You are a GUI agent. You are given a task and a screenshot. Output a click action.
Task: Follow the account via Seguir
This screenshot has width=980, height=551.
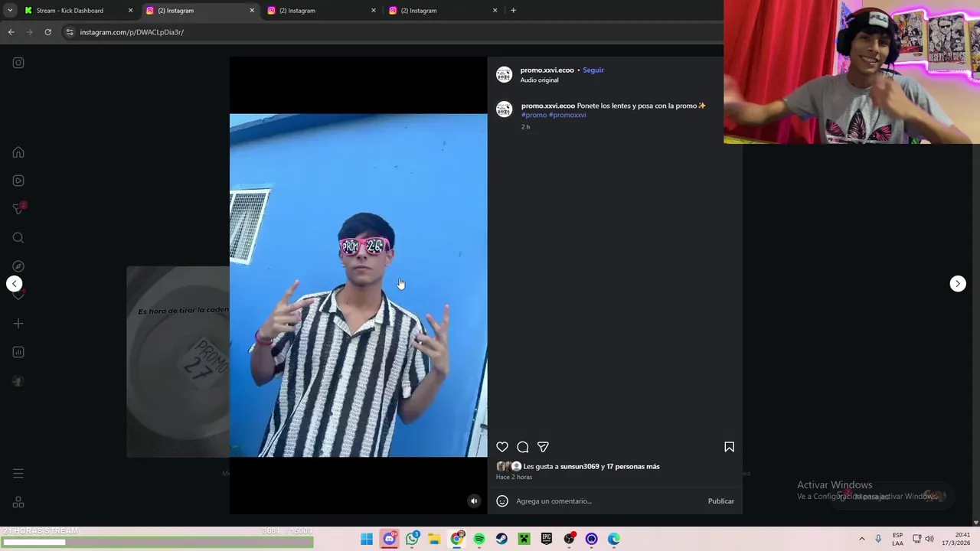click(x=593, y=70)
